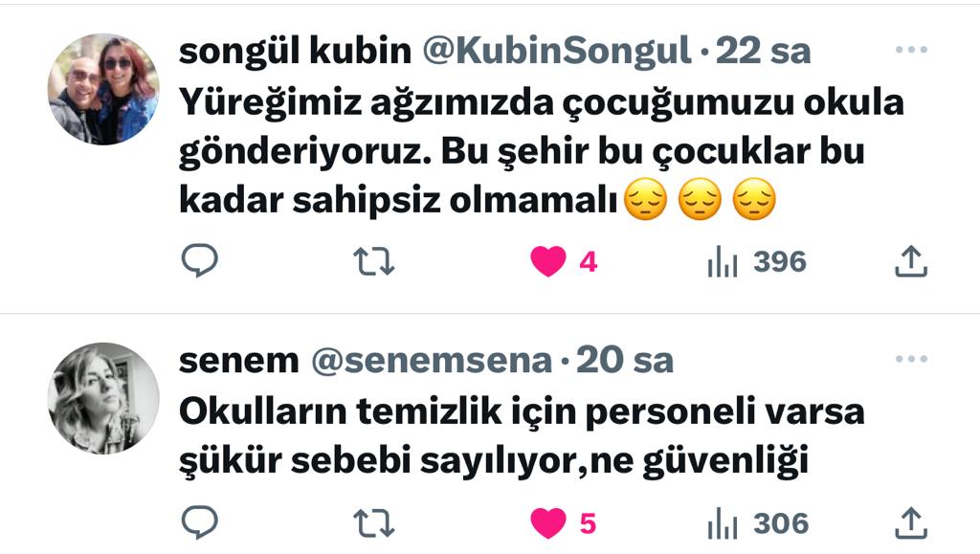Unlike songül kubin's tweet with 4 likes
This screenshot has height=554, width=980.
coord(564,261)
